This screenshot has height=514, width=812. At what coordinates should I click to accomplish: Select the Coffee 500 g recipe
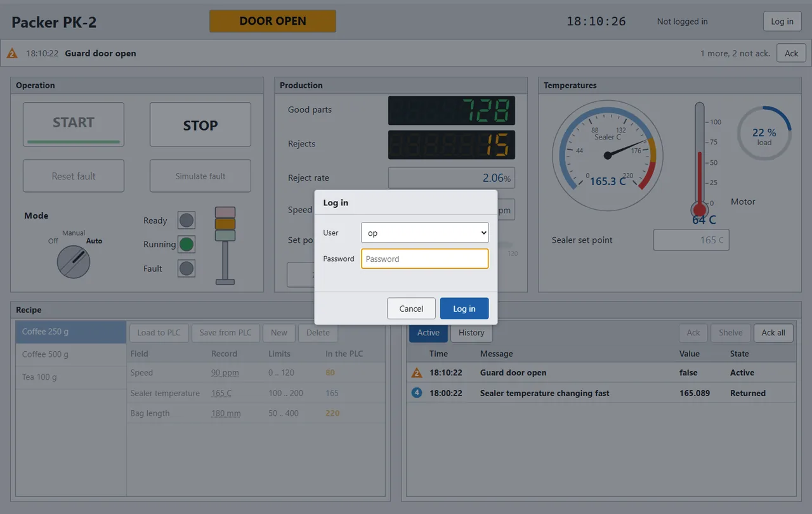(x=71, y=354)
